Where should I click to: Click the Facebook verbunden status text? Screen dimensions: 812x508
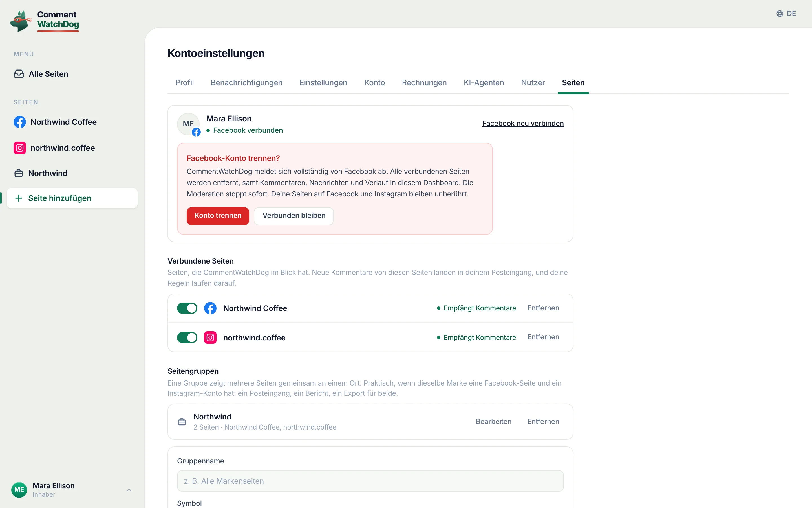click(x=248, y=130)
